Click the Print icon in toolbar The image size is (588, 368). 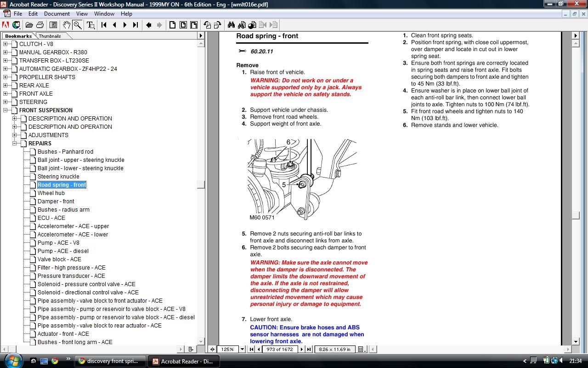40,25
